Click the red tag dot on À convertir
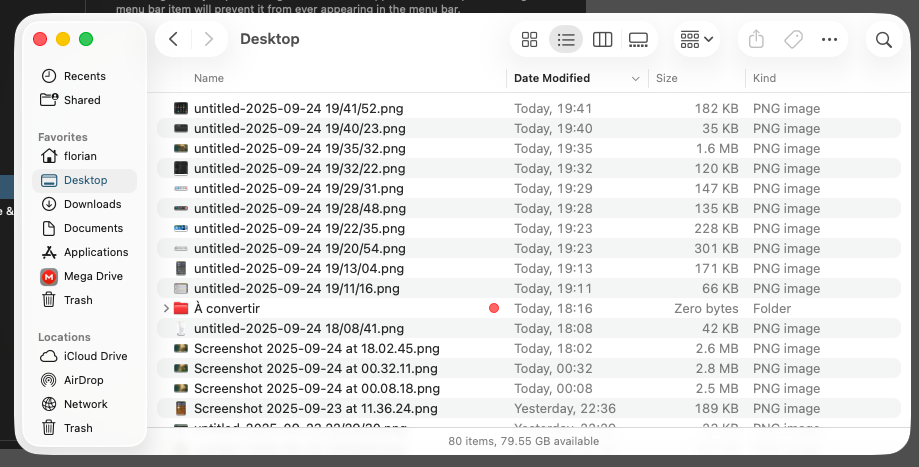919x467 pixels. [494, 309]
